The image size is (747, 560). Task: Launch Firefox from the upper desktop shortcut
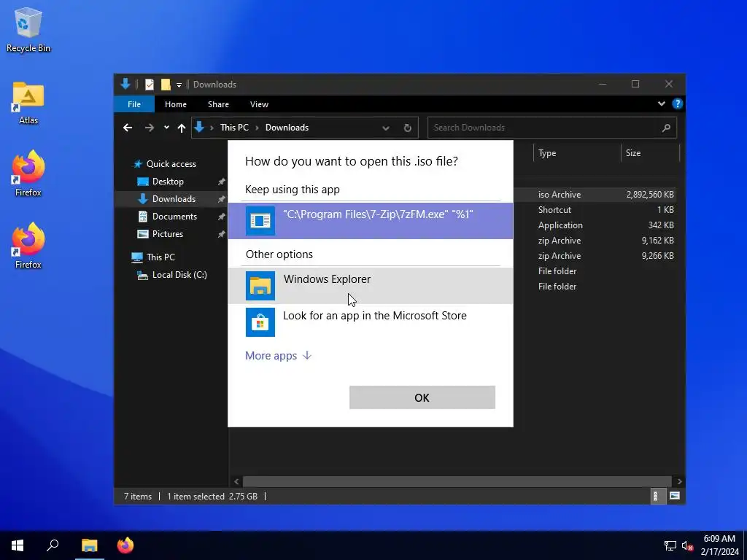tap(28, 174)
